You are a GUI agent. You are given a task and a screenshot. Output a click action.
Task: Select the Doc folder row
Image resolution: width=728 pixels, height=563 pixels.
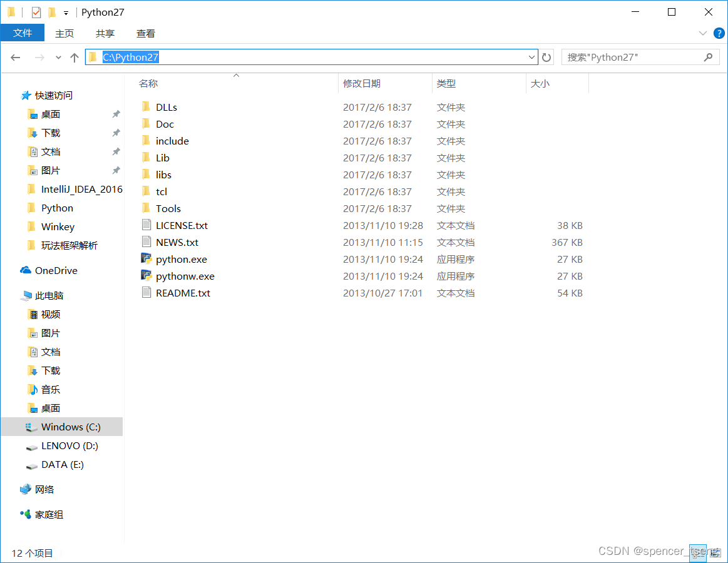click(x=362, y=124)
